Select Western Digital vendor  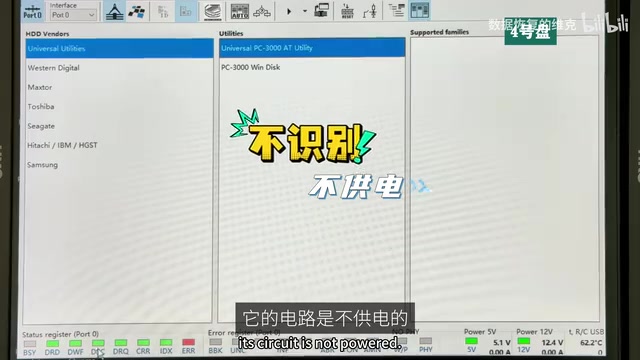tap(120, 68)
